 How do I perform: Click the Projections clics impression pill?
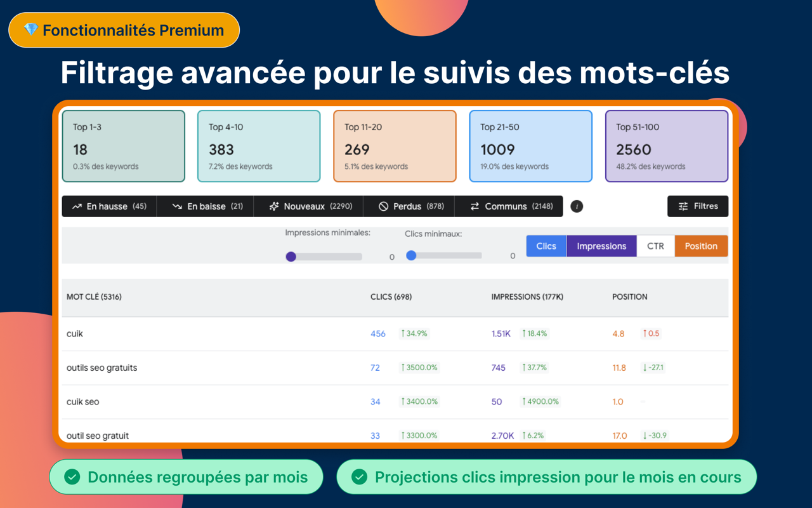click(546, 477)
